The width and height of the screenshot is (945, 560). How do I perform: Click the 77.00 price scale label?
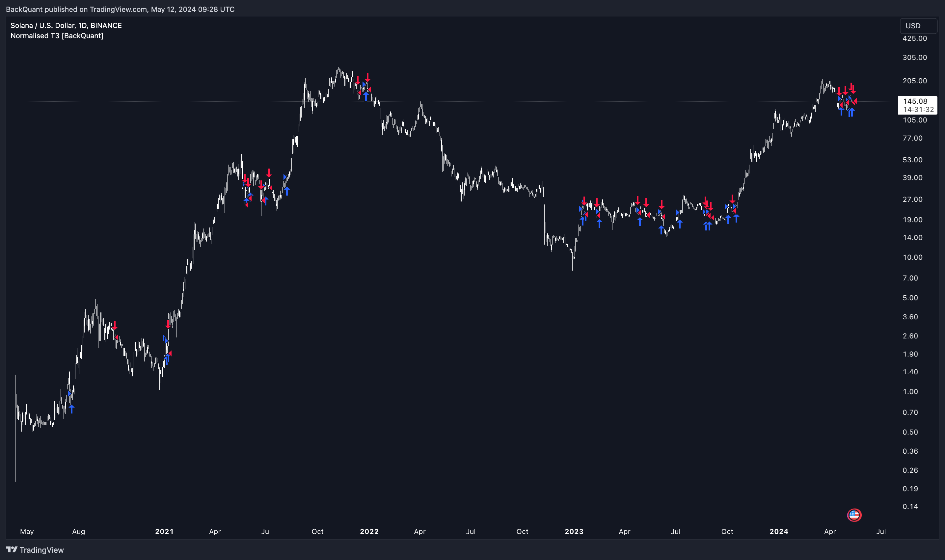coord(912,138)
